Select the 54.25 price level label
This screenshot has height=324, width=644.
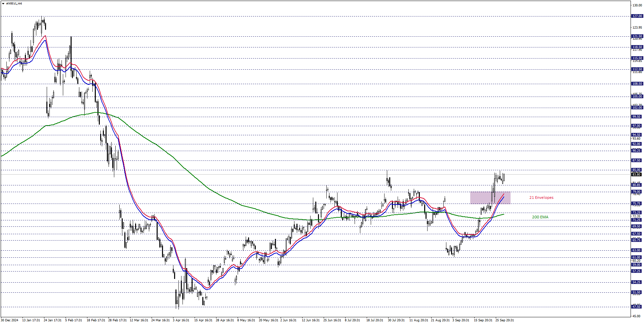(637, 282)
